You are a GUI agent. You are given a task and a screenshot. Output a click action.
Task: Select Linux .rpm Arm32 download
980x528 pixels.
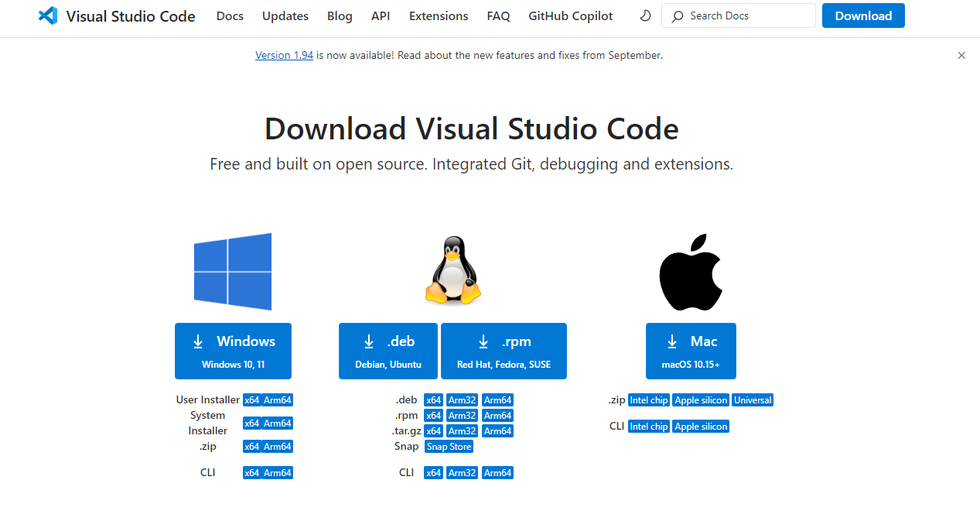462,416
